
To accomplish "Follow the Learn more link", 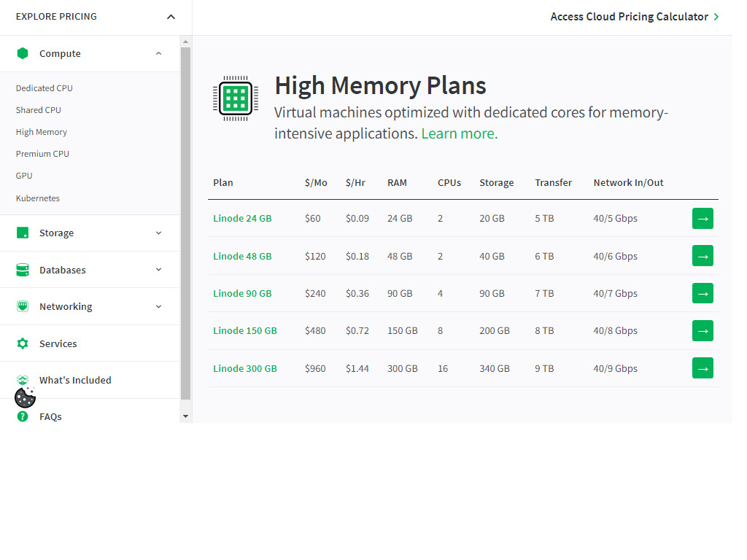I will click(x=460, y=133).
